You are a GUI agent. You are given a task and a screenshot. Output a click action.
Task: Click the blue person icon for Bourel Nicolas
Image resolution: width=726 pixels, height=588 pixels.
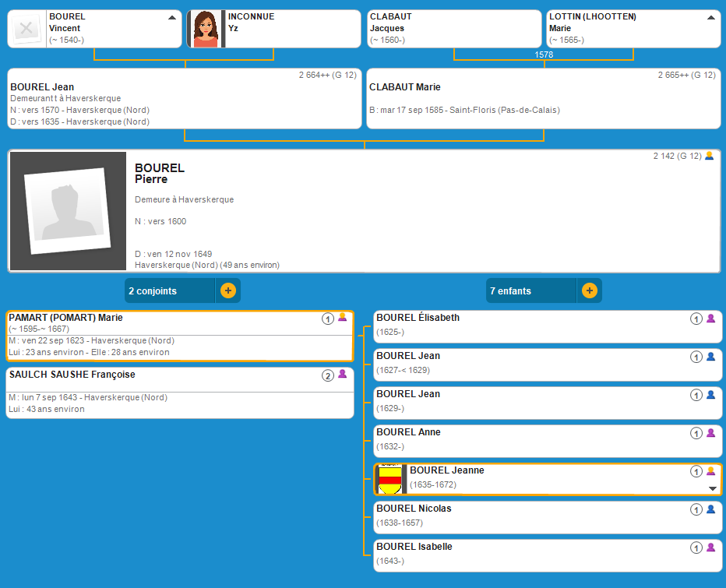point(710,509)
